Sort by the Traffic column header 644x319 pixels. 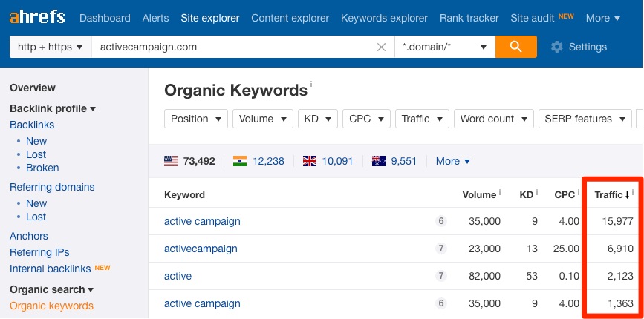point(611,195)
